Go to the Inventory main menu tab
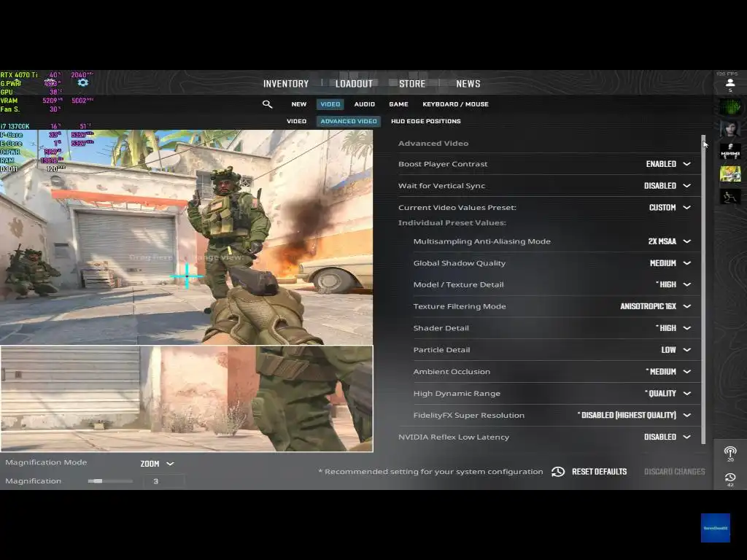The width and height of the screenshot is (747, 560). pos(286,84)
